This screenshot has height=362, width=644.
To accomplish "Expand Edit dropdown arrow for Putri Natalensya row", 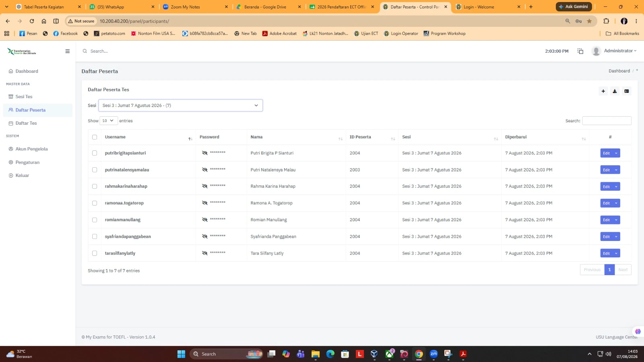I will click(x=616, y=170).
